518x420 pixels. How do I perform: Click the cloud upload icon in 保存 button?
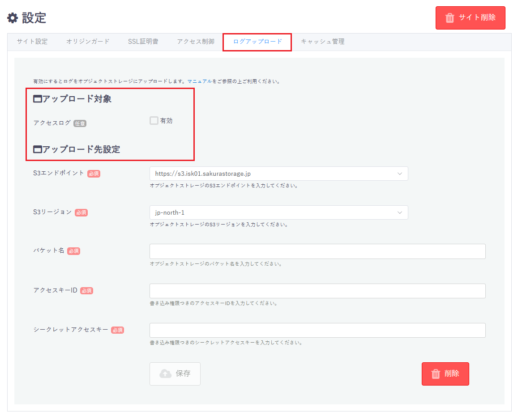[x=166, y=374]
